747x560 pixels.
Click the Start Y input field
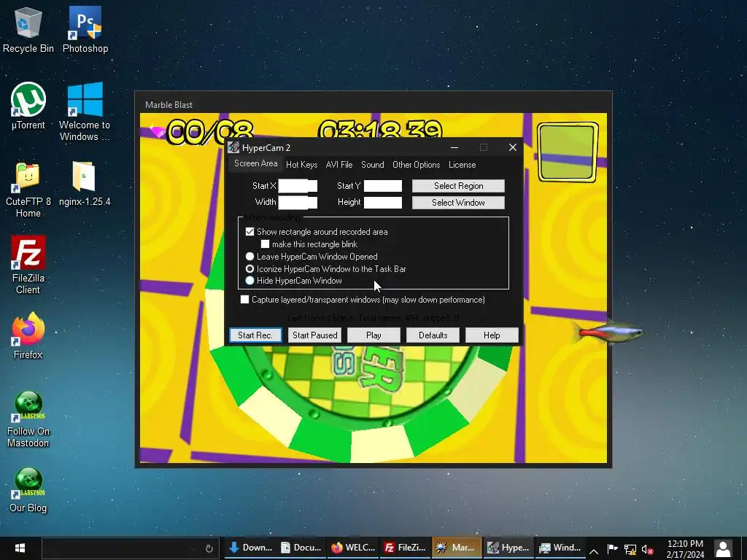[x=383, y=186]
